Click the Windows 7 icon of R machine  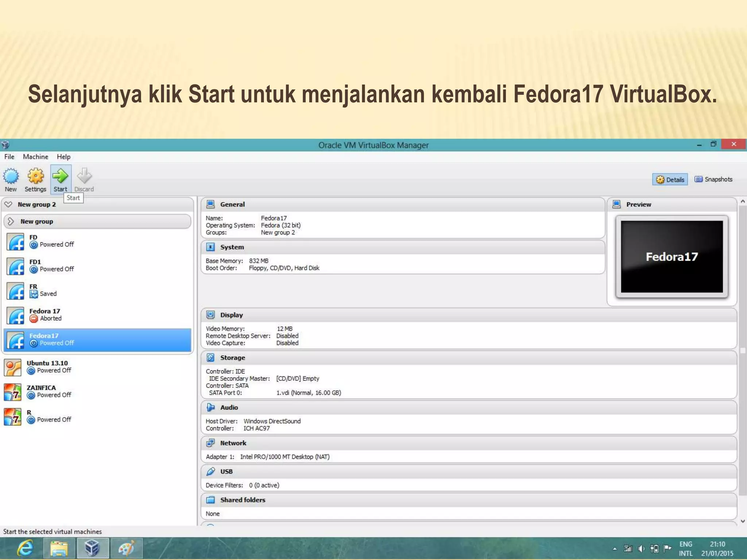13,417
